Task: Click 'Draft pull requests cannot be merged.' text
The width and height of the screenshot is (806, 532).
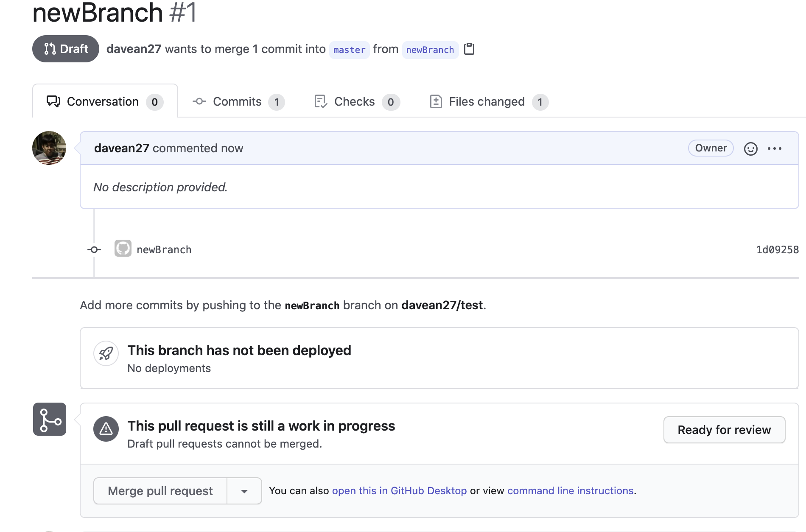Action: 225,444
